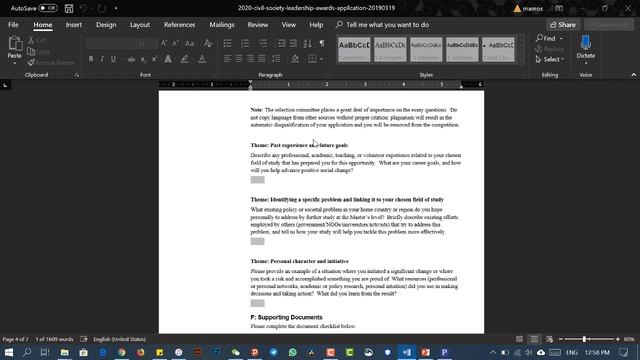This screenshot has height=360, width=640.
Task: Click the Paste clipboard icon
Action: [15, 43]
